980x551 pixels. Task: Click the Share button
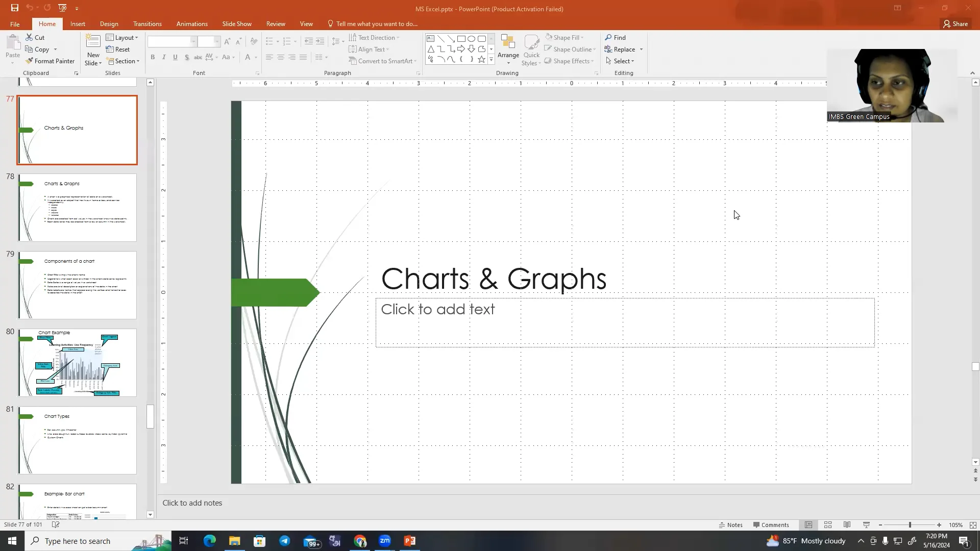[955, 24]
